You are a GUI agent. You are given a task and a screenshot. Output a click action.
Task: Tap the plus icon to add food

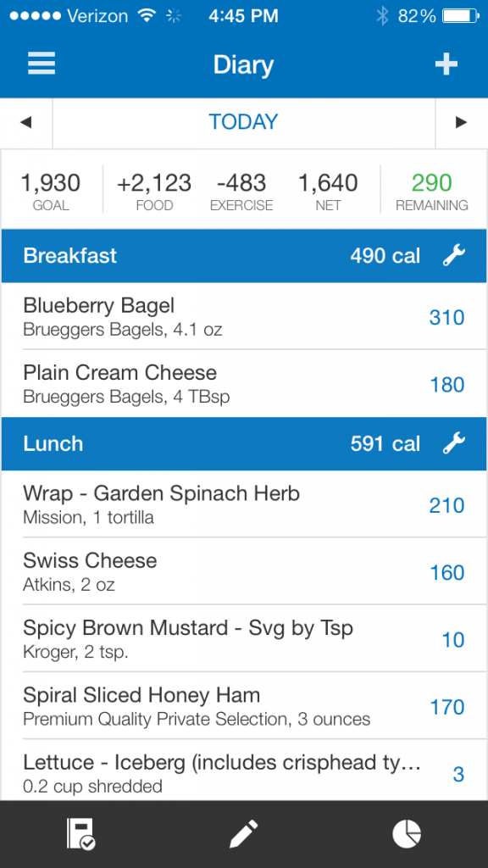[446, 64]
